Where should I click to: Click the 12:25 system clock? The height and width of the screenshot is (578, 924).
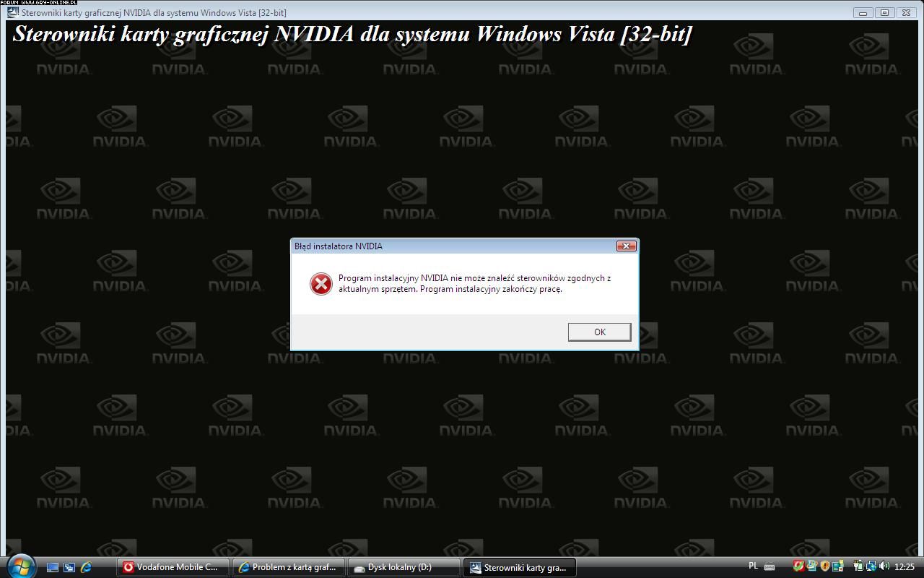[x=905, y=566]
